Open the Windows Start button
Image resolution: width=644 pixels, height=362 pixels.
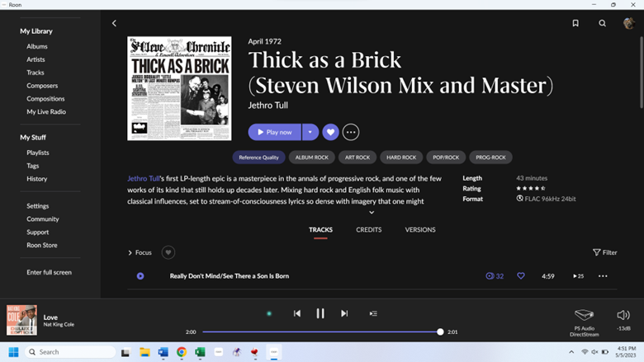point(13,352)
